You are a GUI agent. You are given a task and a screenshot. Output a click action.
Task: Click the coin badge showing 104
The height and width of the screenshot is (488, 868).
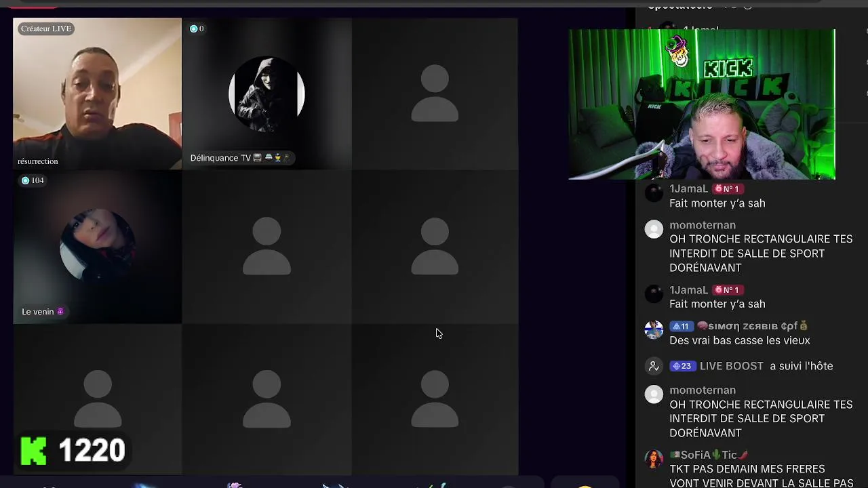click(x=33, y=180)
